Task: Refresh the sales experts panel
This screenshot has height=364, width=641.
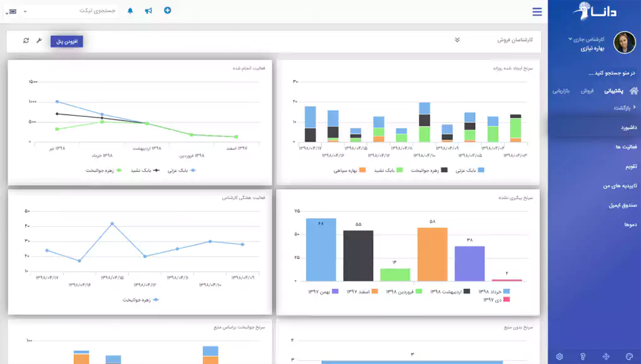Action: (x=24, y=41)
